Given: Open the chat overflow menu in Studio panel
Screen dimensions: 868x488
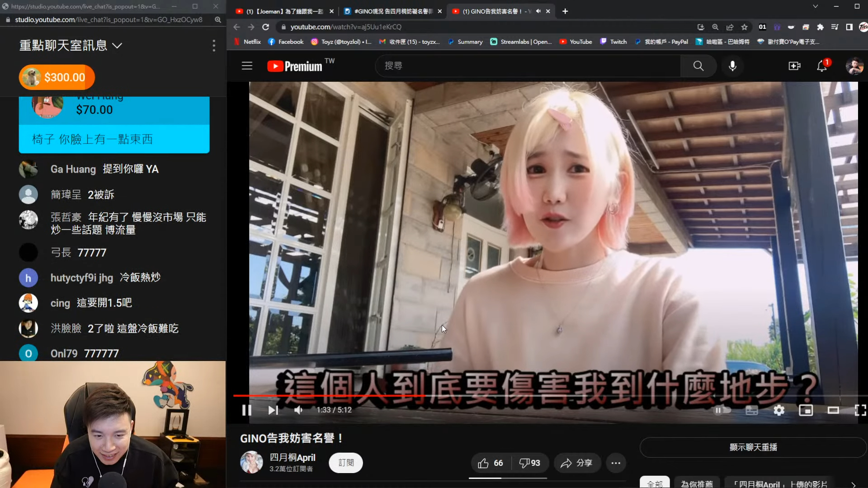Looking at the screenshot, I should [x=213, y=45].
